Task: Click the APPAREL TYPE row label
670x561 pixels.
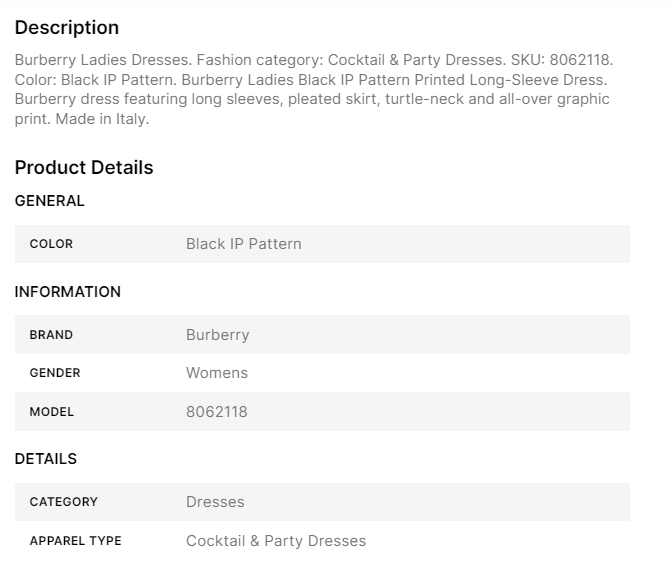Action: [75, 541]
